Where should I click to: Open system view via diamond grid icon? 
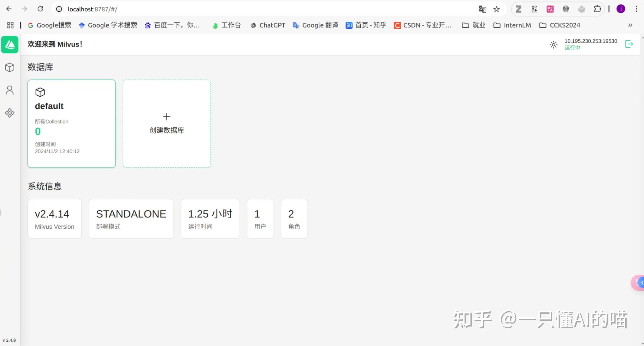coord(10,113)
